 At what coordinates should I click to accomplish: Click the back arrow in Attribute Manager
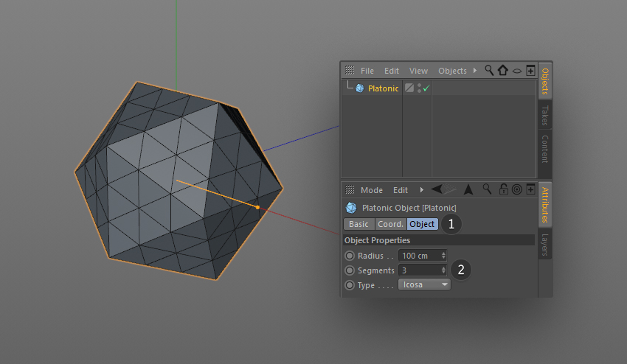click(437, 189)
